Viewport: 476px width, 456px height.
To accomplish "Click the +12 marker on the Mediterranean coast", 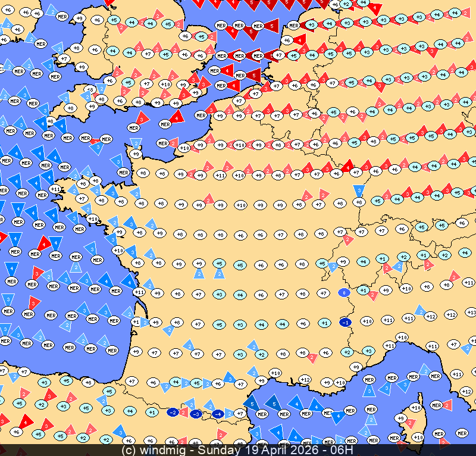I will (x=305, y=379).
